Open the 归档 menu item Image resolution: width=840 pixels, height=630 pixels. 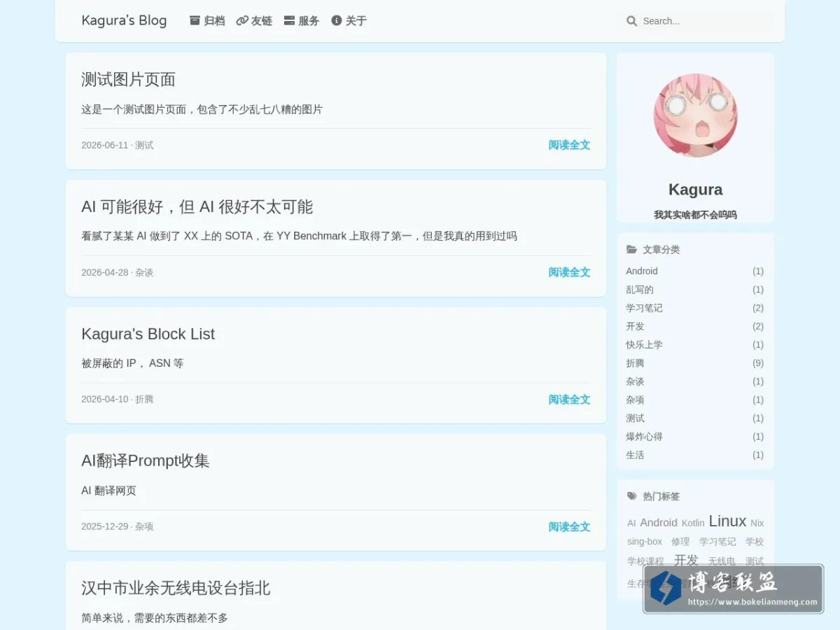(207, 20)
